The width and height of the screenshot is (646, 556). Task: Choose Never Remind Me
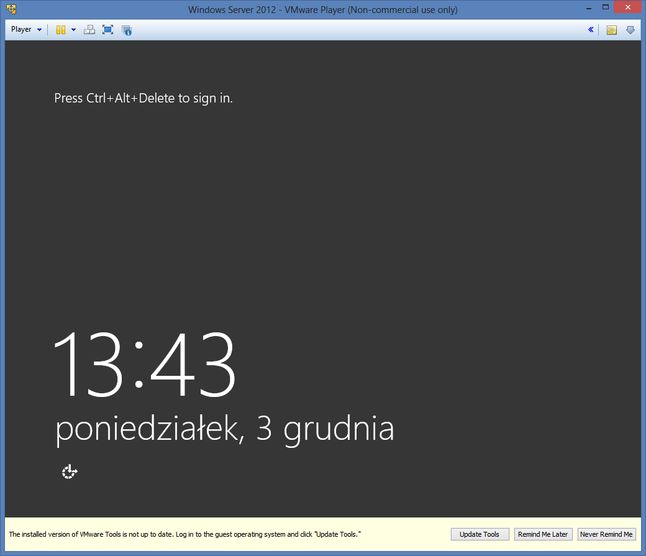(x=606, y=534)
